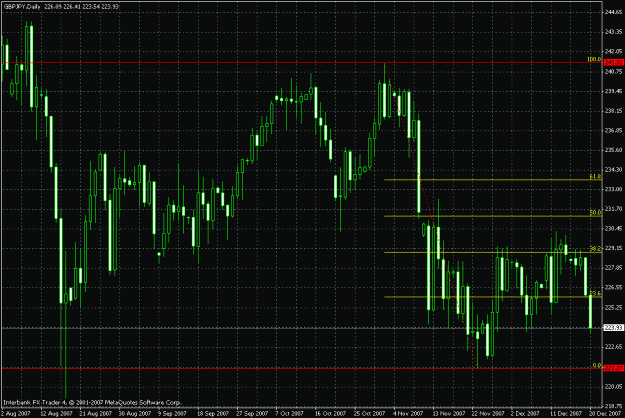Click the 242.05 price axis label
Viewport: 625px width, 418px height.
click(613, 51)
